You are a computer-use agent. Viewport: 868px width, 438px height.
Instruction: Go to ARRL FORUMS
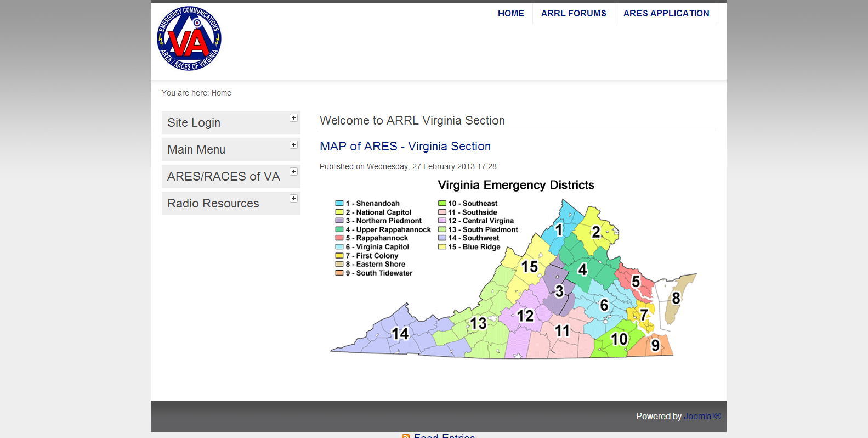pyautogui.click(x=574, y=13)
